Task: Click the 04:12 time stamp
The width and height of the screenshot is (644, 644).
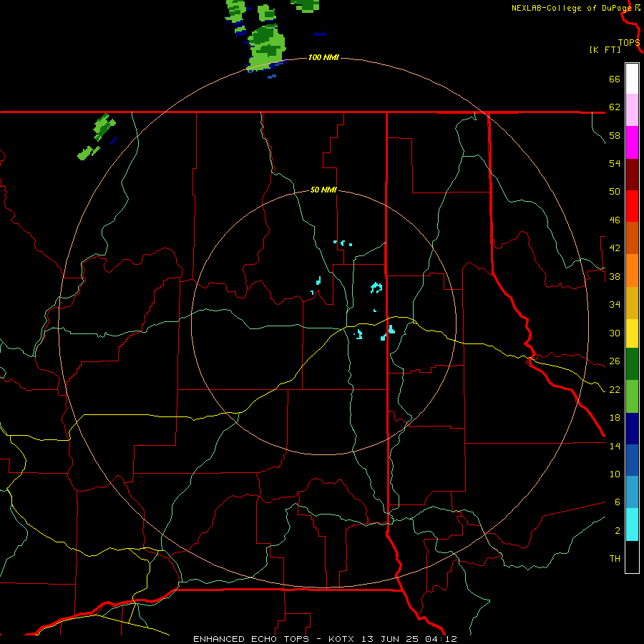Action: 442,639
